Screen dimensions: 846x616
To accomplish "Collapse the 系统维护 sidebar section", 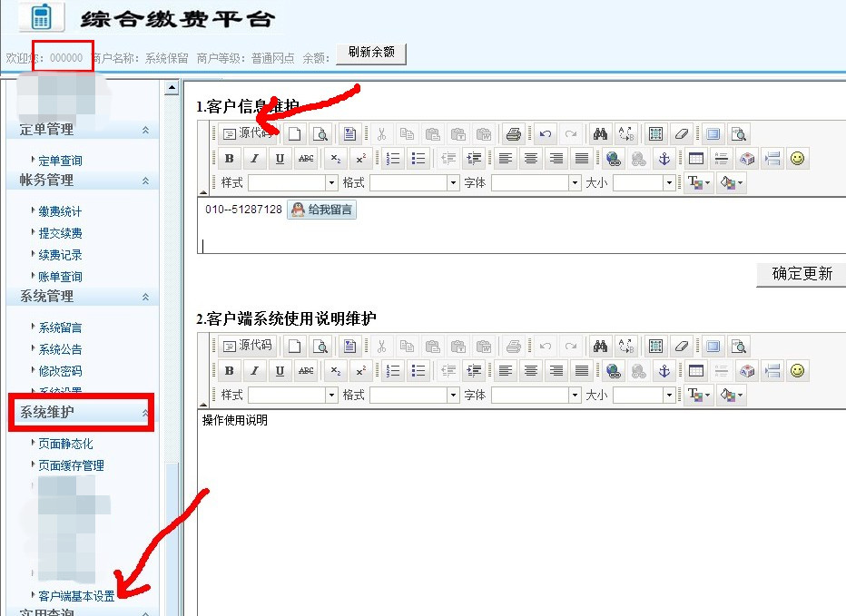I will click(145, 414).
